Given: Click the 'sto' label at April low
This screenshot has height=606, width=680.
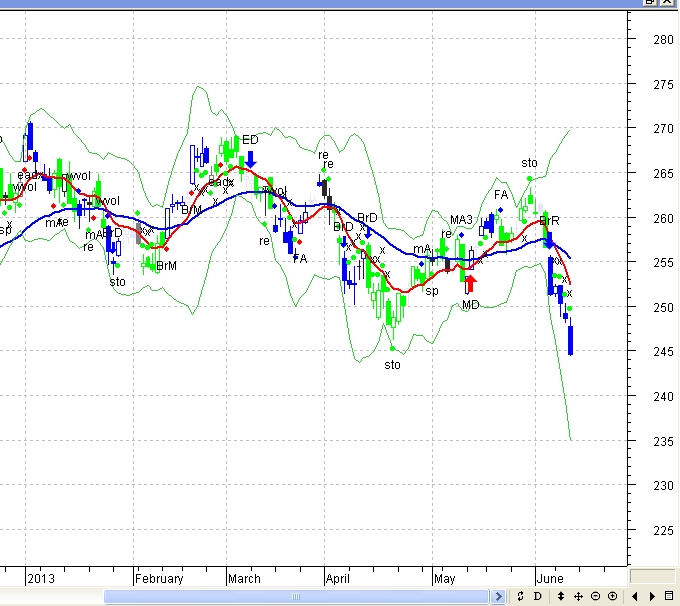Looking at the screenshot, I should pos(392,365).
